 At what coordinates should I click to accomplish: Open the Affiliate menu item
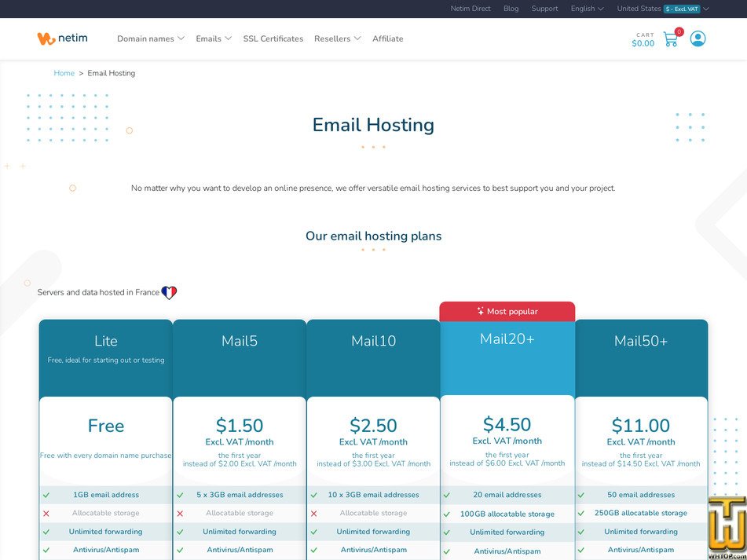[x=387, y=38]
